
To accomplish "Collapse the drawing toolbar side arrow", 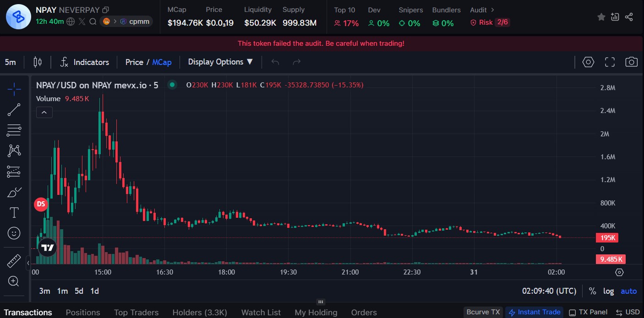I will pos(28,263).
